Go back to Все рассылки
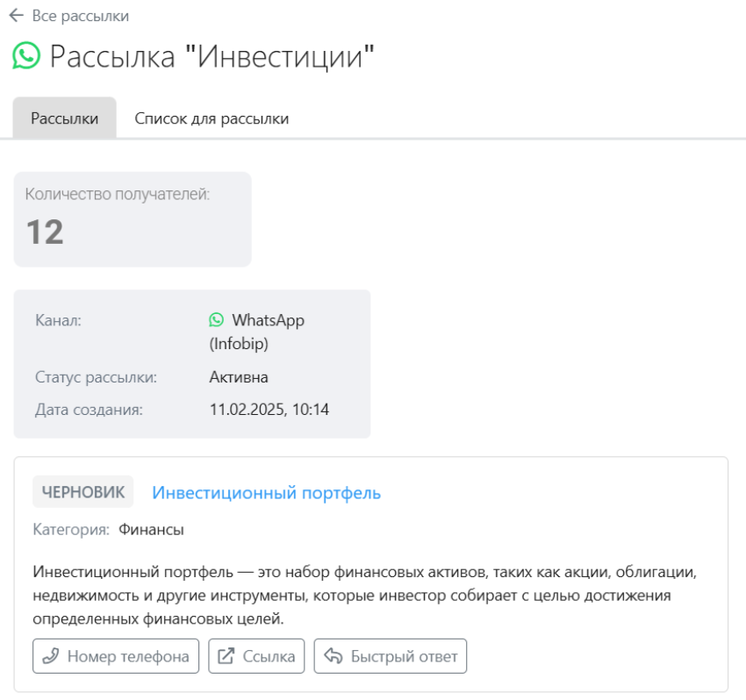The width and height of the screenshot is (746, 700). coord(81,16)
